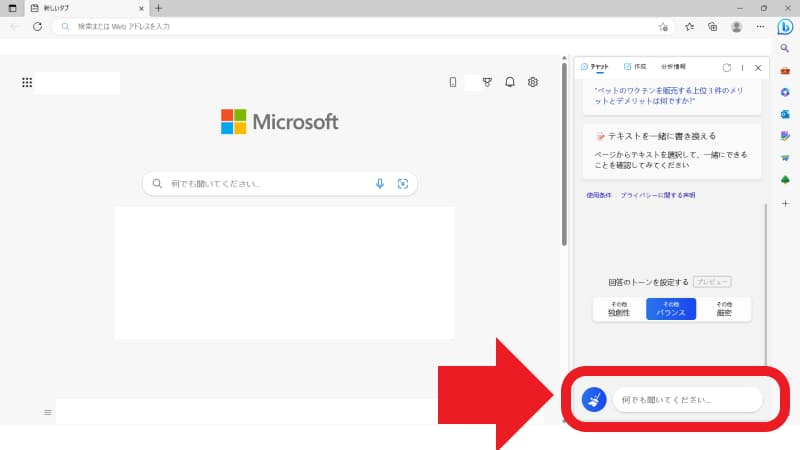Switch to the 分析情報 tab
This screenshot has width=800, height=450.
pos(673,67)
